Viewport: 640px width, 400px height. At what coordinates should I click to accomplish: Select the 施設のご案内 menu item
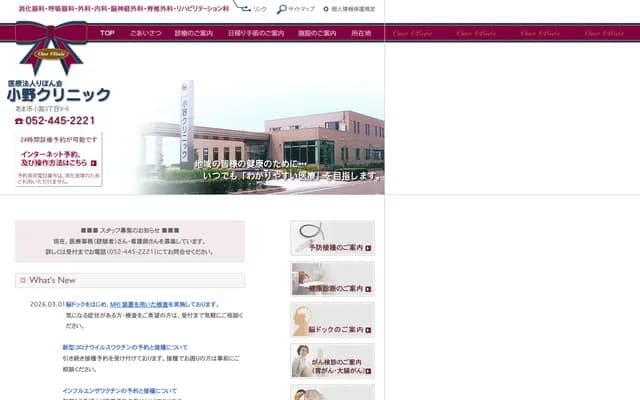pos(317,33)
